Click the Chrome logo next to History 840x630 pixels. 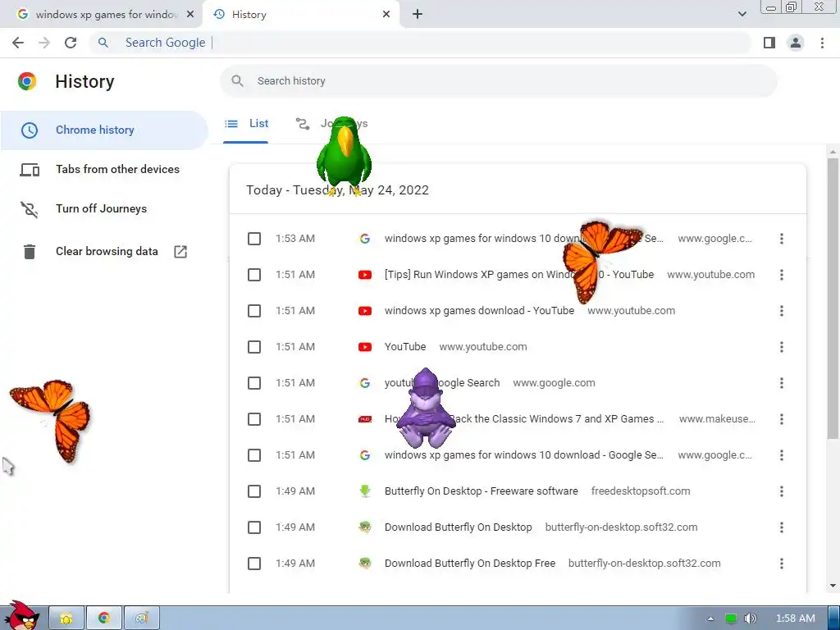[27, 81]
